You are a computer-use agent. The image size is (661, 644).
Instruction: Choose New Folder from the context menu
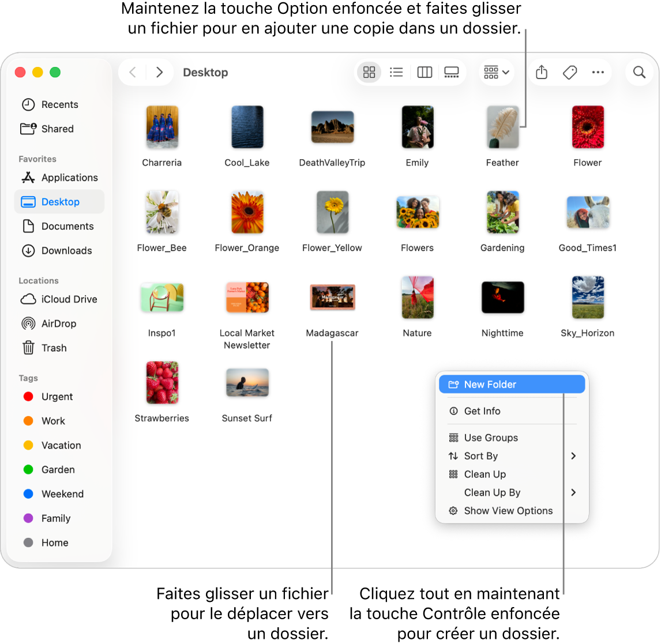490,384
